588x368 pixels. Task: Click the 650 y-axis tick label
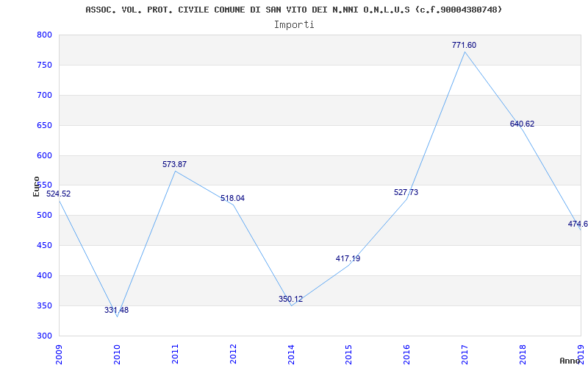tap(44, 125)
